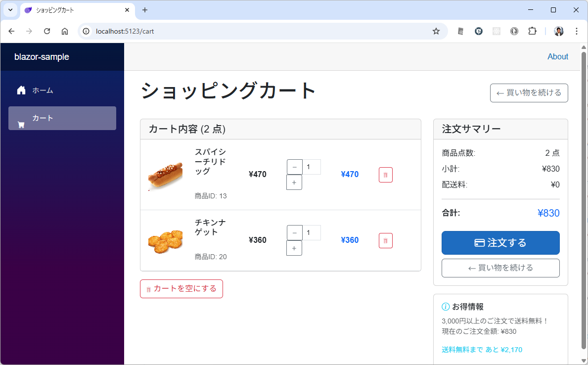The width and height of the screenshot is (588, 365).
Task: Click the home icon in browser toolbar
Action: pyautogui.click(x=65, y=31)
